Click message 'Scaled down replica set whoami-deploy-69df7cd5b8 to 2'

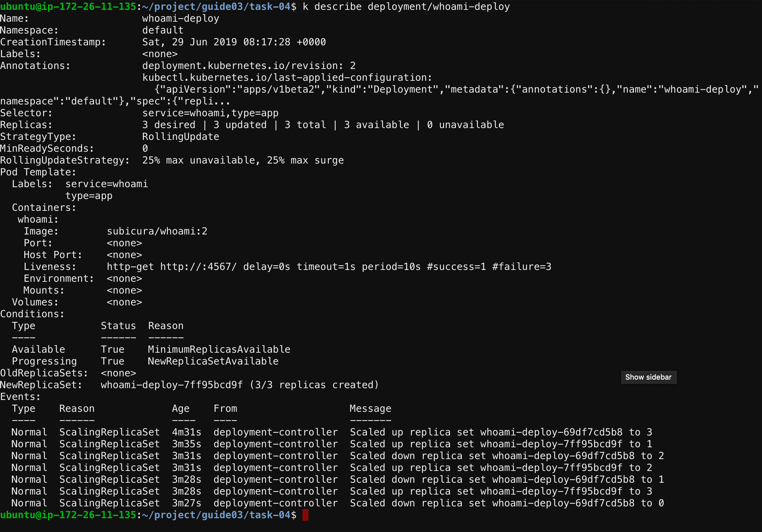pos(507,456)
